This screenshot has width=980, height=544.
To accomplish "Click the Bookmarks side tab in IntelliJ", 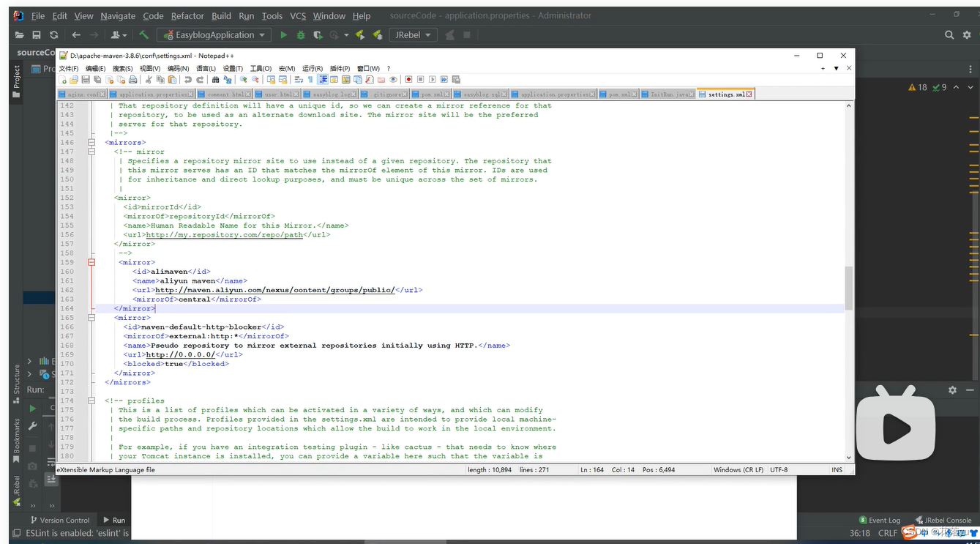I will (16, 440).
